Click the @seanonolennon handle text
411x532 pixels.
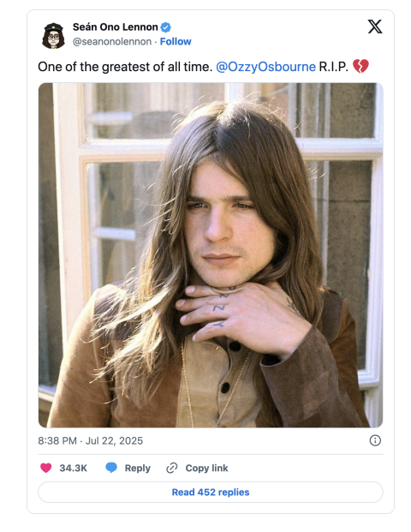click(112, 42)
